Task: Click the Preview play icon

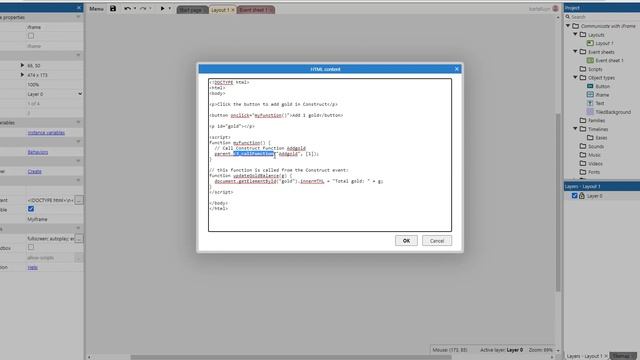Action: point(162,9)
